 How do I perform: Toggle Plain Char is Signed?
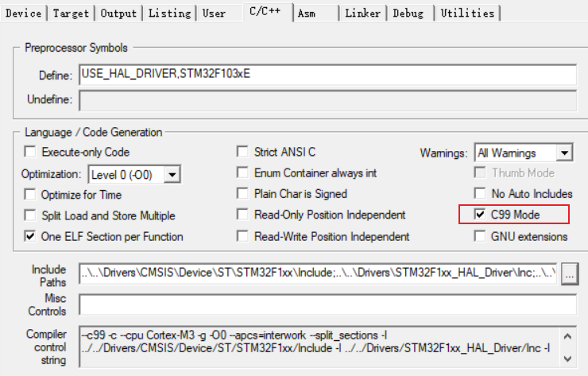[x=243, y=194]
